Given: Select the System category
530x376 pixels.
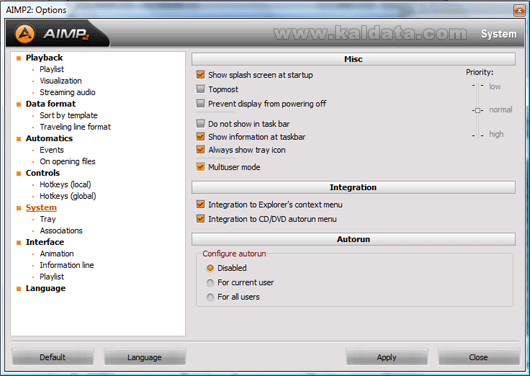Looking at the screenshot, I should pyautogui.click(x=41, y=208).
